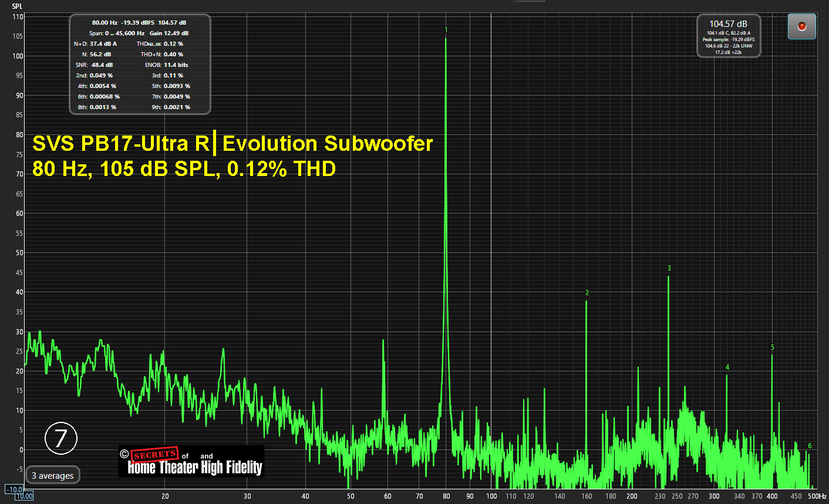Image resolution: width=829 pixels, height=504 pixels.
Task: Click the red SECRETS stamp logo
Action: [x=154, y=455]
